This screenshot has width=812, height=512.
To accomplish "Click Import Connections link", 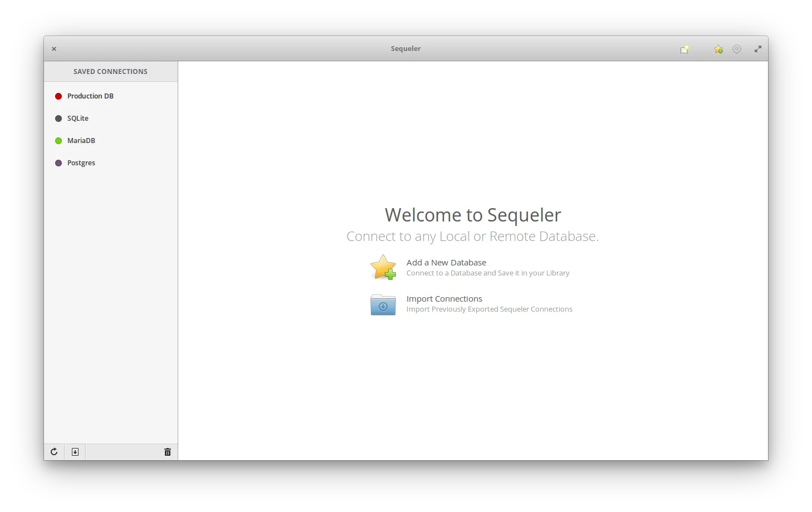I will pos(444,298).
